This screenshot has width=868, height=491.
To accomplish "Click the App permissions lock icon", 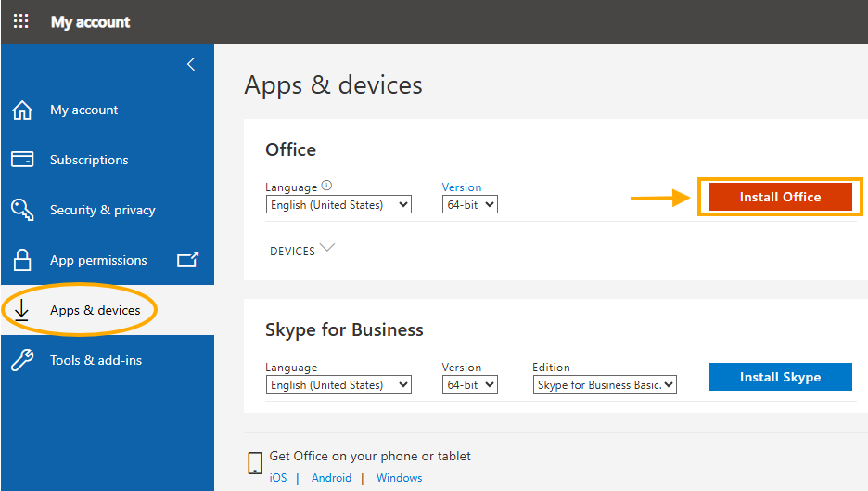I will coord(22,260).
